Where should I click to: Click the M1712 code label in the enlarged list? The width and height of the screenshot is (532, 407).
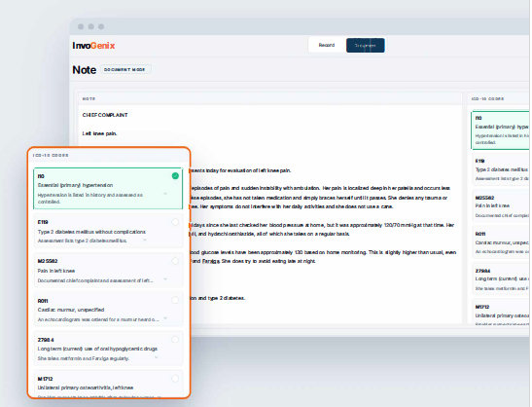point(45,379)
